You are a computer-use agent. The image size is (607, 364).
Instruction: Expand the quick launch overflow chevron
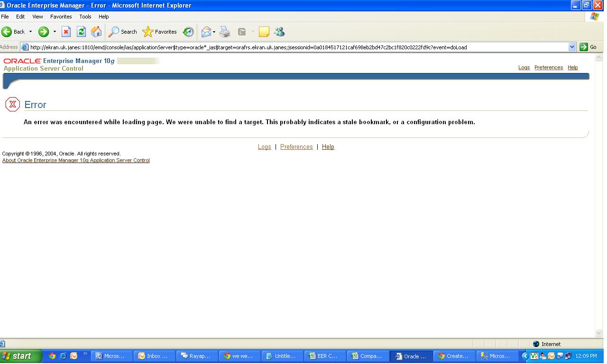(x=85, y=354)
